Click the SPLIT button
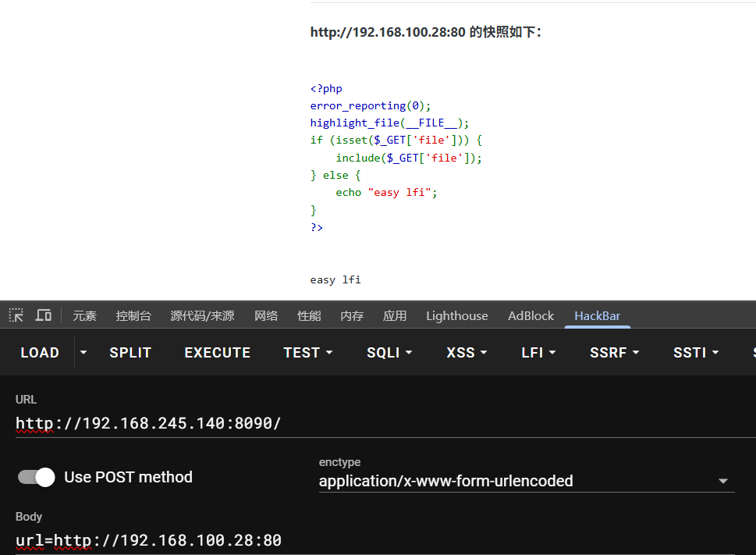 pos(130,353)
